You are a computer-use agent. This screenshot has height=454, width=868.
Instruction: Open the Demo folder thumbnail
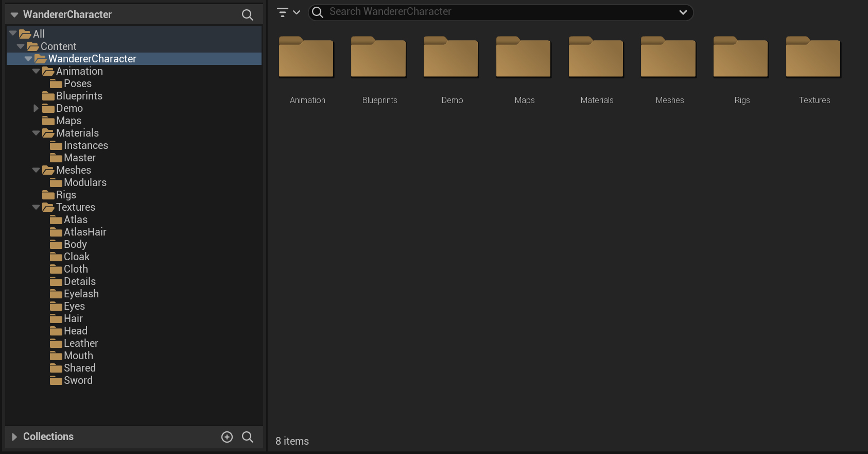click(x=452, y=57)
